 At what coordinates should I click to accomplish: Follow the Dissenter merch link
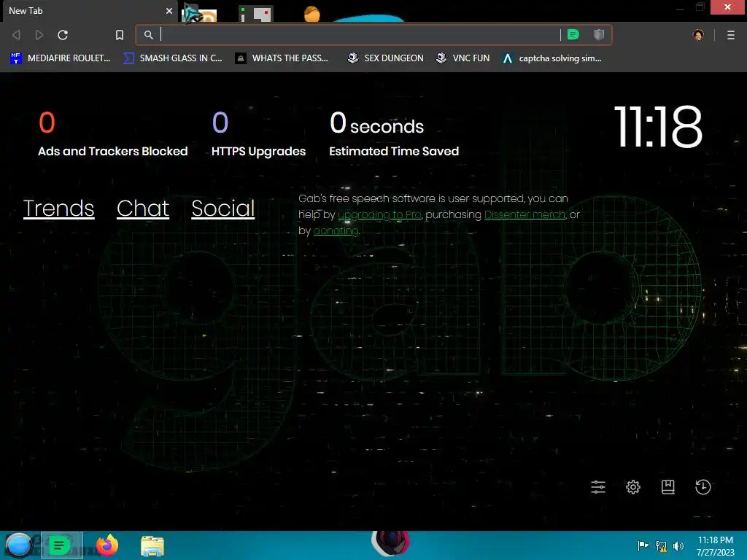click(x=525, y=215)
